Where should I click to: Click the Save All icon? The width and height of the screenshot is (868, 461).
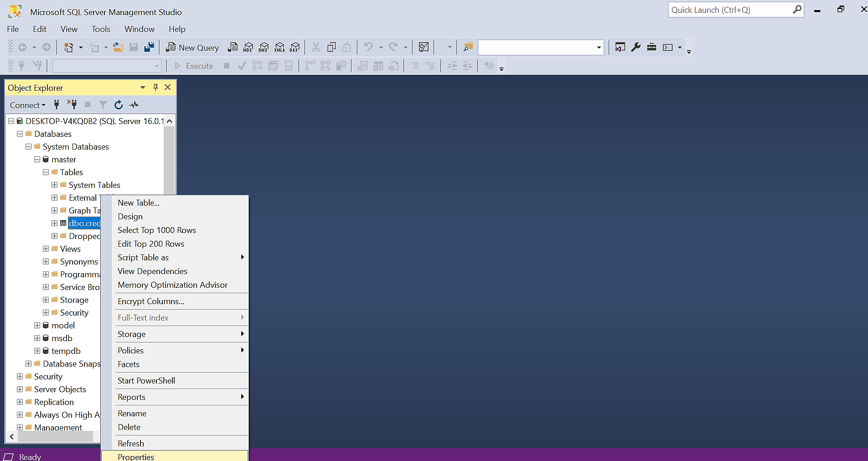149,47
